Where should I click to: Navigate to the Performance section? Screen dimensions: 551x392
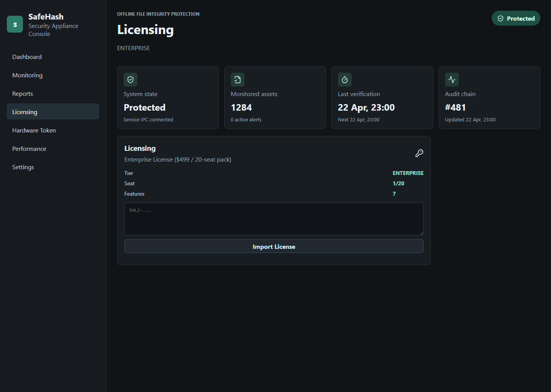tap(29, 149)
